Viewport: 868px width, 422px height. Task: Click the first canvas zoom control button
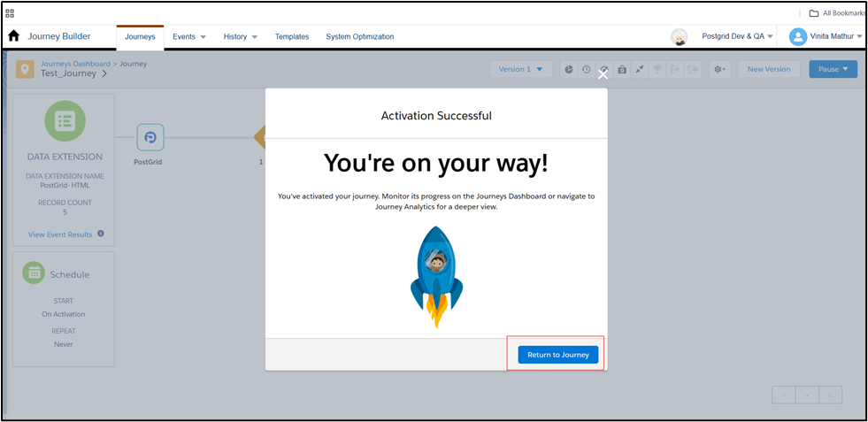784,395
